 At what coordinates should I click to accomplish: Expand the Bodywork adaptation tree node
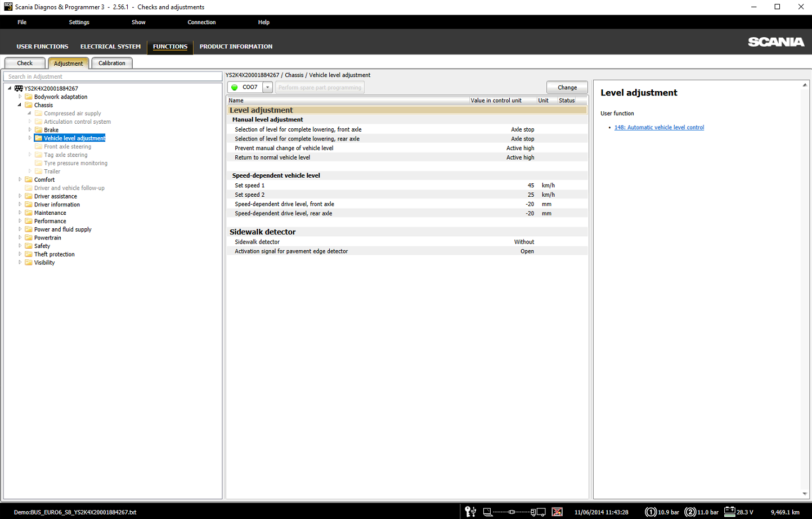(20, 97)
